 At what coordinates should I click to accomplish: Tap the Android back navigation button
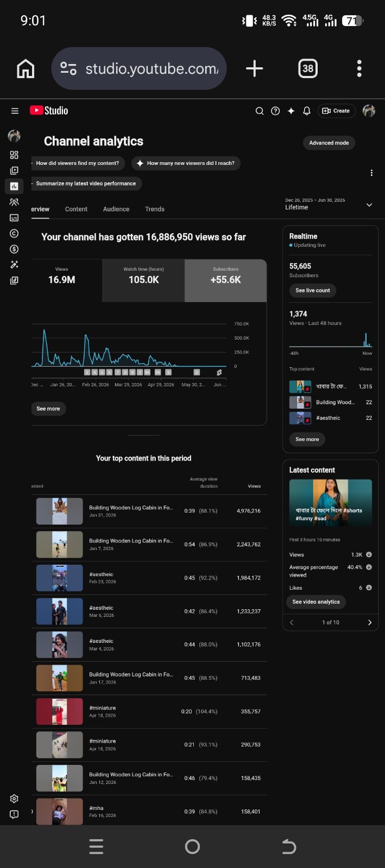[289, 846]
